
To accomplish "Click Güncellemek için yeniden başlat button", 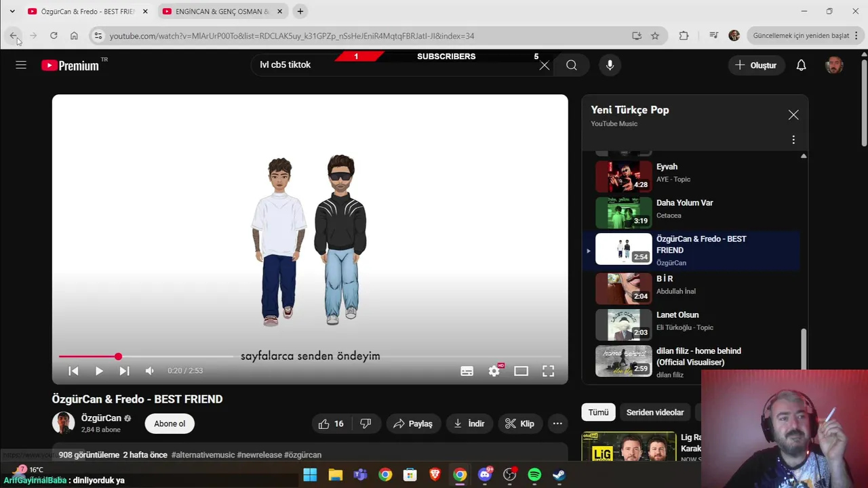I will [x=801, y=36].
